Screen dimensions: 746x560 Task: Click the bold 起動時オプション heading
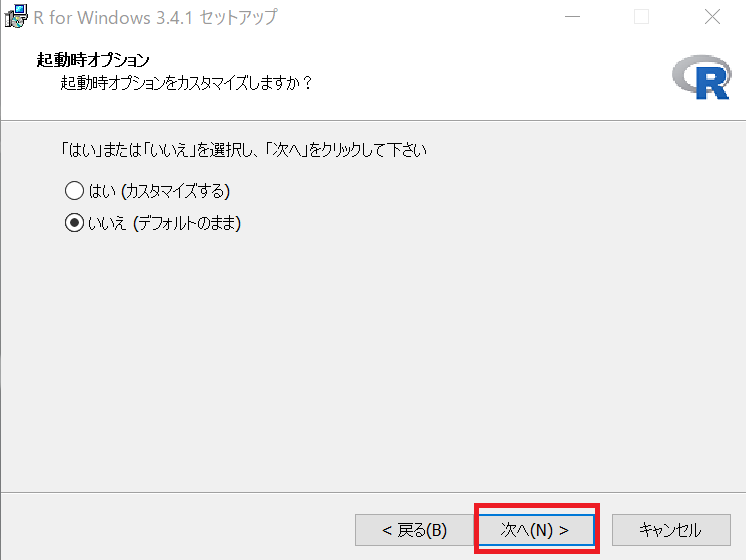click(x=93, y=60)
